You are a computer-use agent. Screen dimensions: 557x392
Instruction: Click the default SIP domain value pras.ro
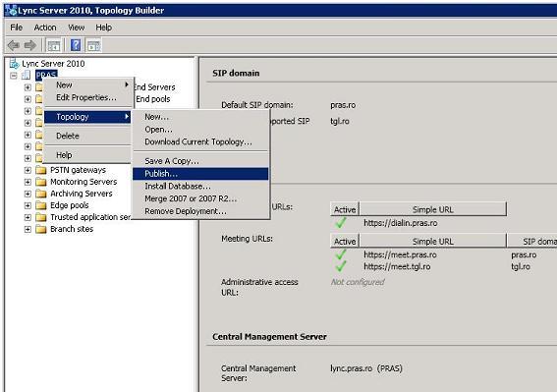tap(343, 105)
